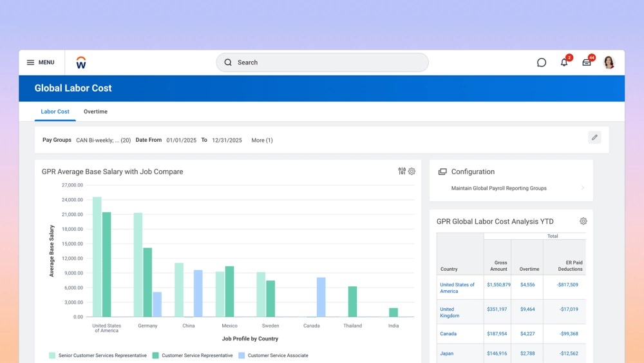Switch to the Overtime tab
The image size is (644, 363).
coord(95,112)
